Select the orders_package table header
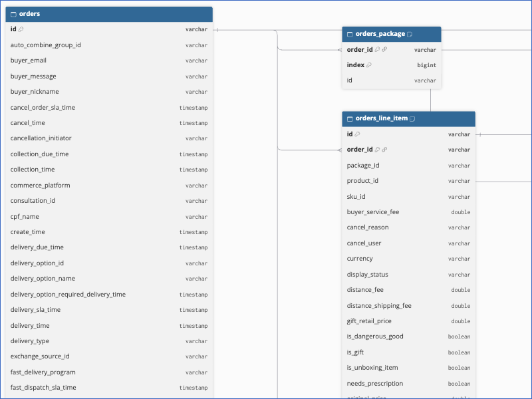This screenshot has width=532, height=399. click(x=392, y=35)
